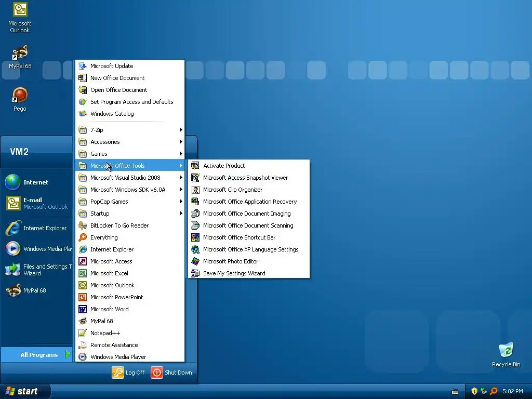Click the Microsoft Word icon

point(83,309)
